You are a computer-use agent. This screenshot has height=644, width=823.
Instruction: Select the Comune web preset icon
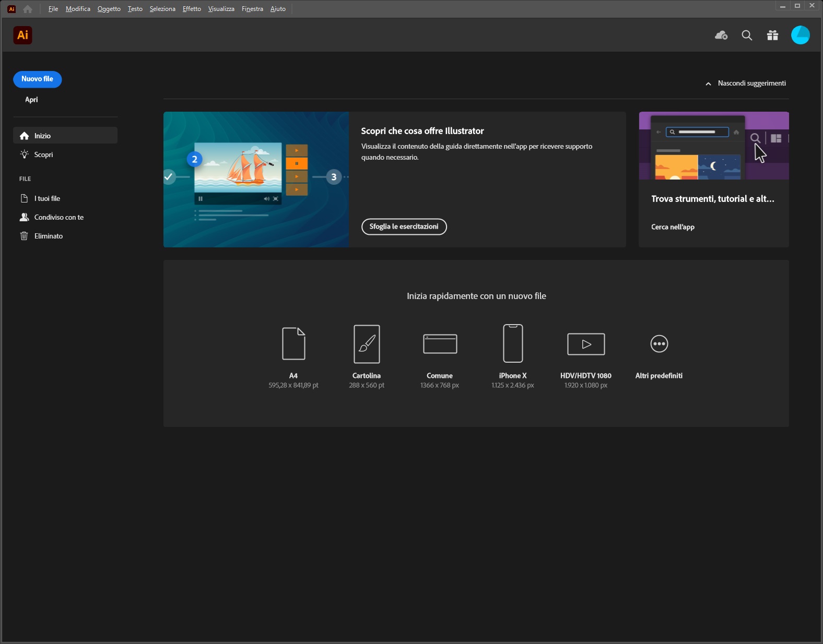tap(440, 344)
